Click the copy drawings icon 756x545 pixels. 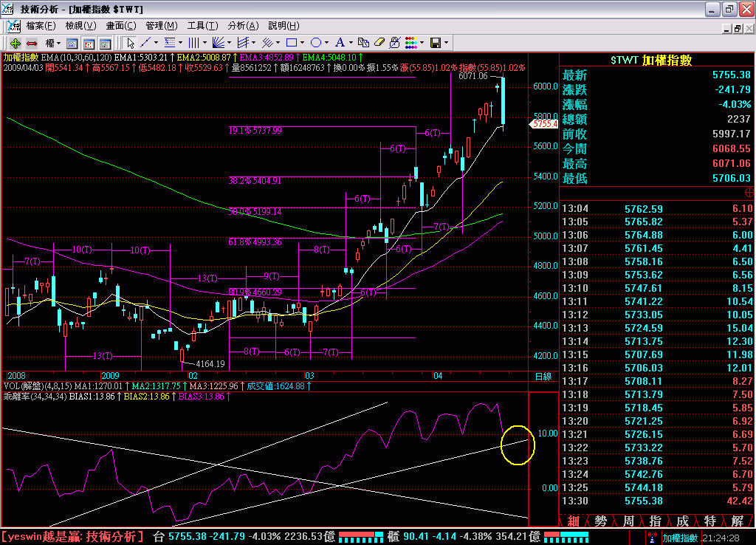coord(363,43)
